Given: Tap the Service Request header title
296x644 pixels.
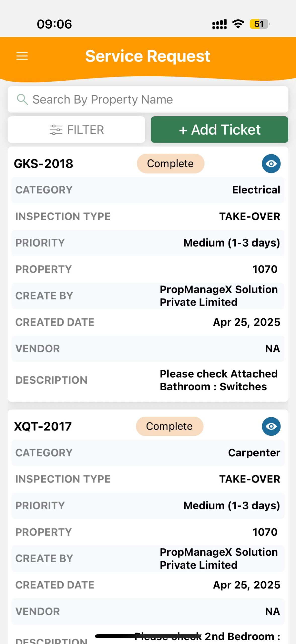Looking at the screenshot, I should [x=148, y=56].
